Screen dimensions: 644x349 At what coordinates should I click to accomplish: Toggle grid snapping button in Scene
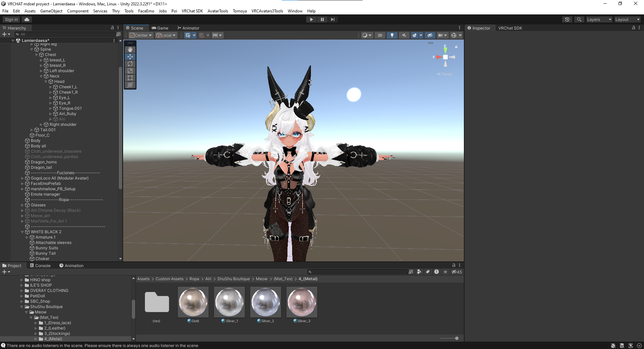(201, 35)
